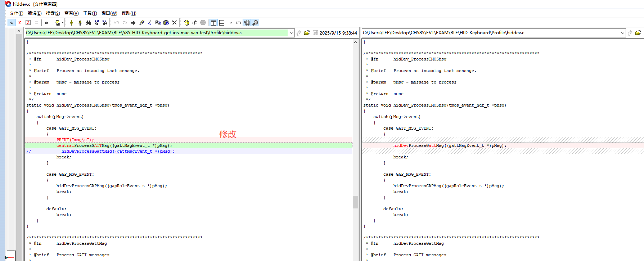The width and height of the screenshot is (644, 261).
Task: Click the Undo arrow
Action: 117,23
